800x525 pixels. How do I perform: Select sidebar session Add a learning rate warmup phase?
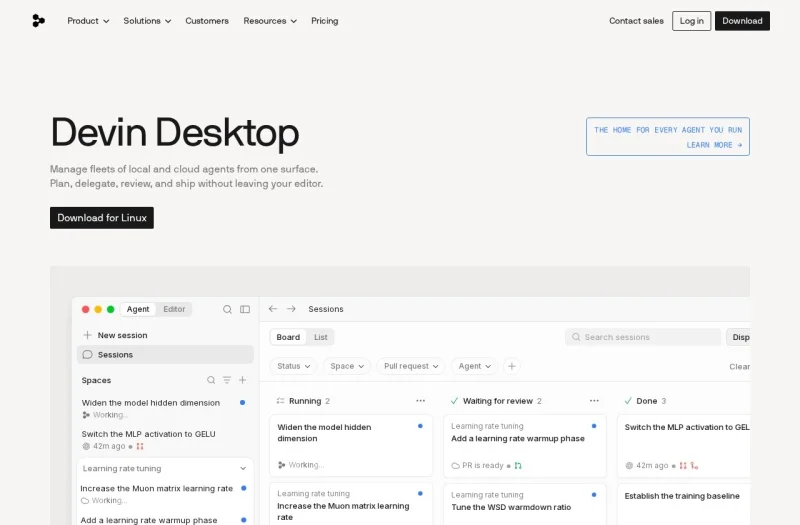164,519
